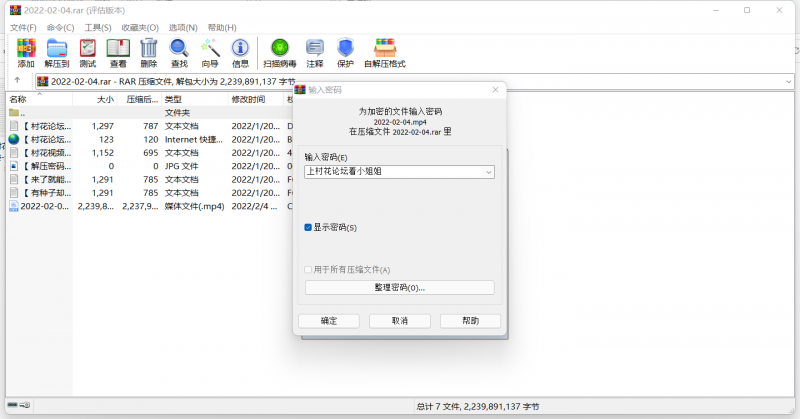Click the 名称 column header

coord(18,99)
